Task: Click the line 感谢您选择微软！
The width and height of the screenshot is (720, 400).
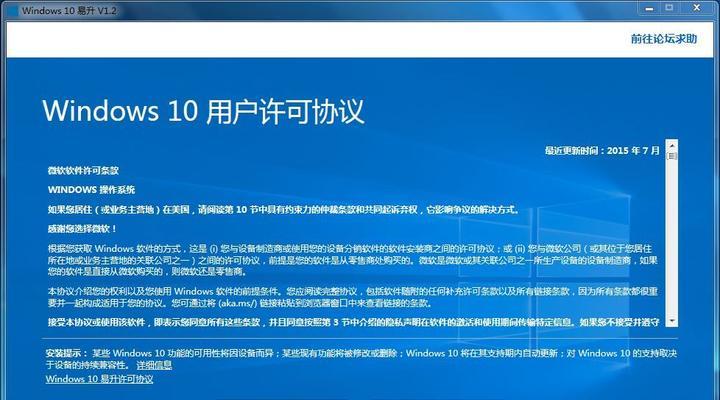Action: pos(82,228)
